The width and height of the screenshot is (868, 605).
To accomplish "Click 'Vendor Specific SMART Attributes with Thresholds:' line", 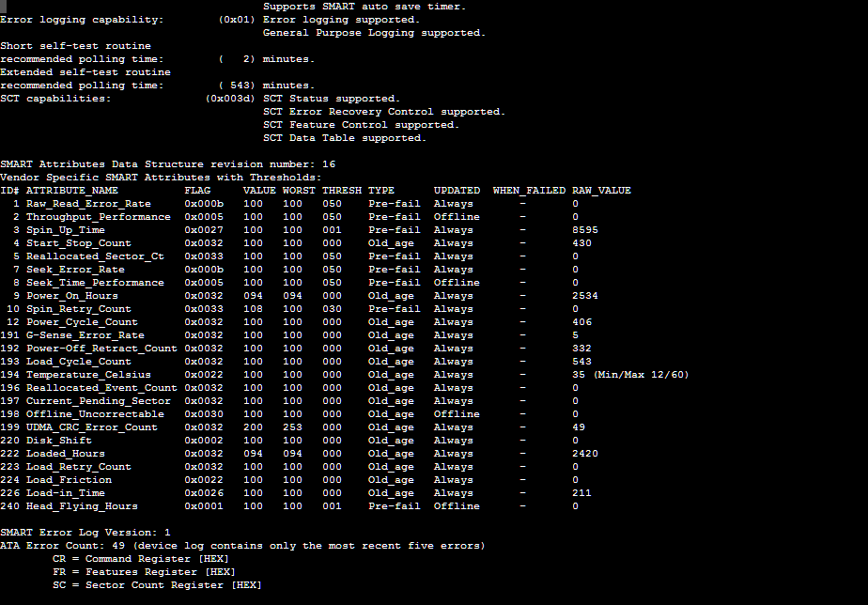I will (161, 178).
